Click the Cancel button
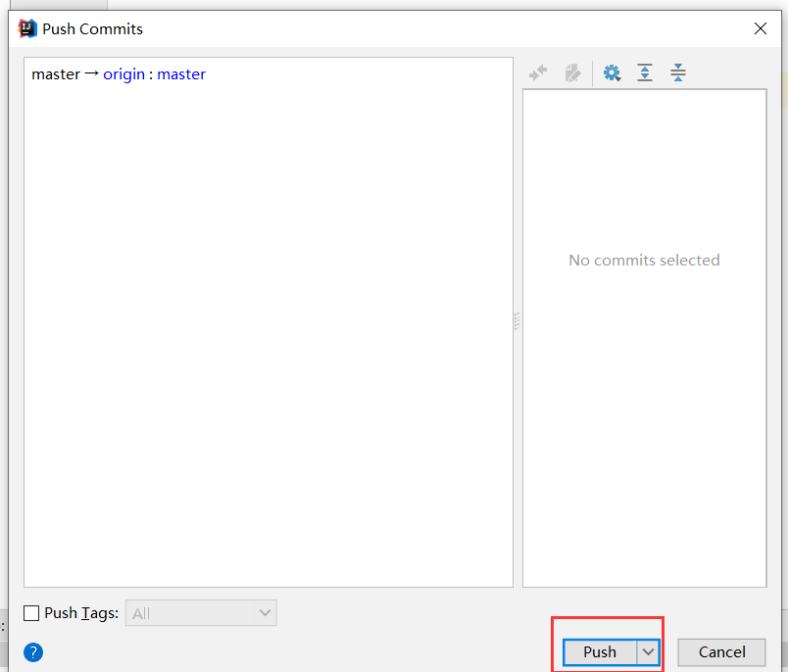The height and width of the screenshot is (672, 788). tap(721, 651)
